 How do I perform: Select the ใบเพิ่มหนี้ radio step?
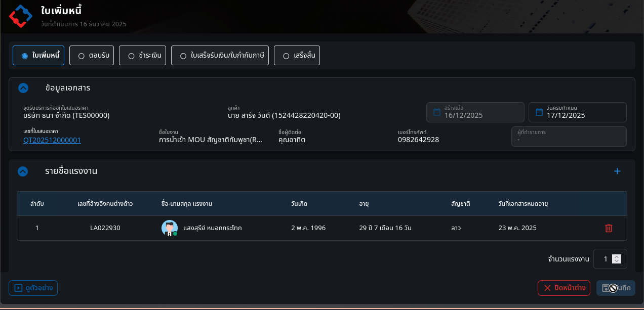click(24, 56)
